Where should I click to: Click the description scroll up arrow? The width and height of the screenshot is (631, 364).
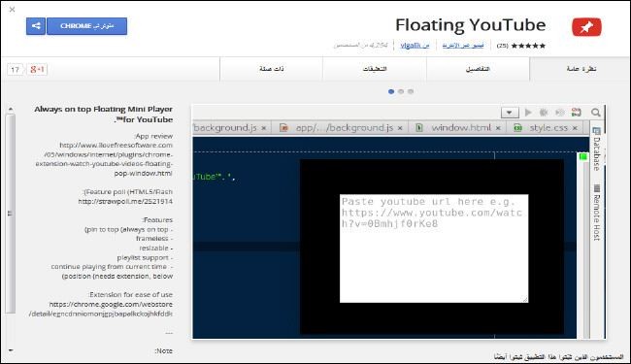(11, 109)
